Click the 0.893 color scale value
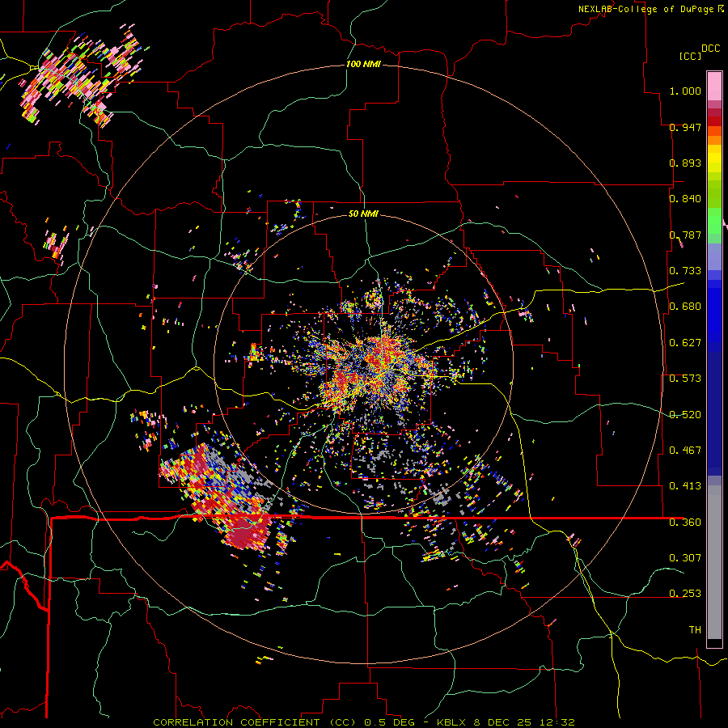The width and height of the screenshot is (728, 728). point(685,163)
